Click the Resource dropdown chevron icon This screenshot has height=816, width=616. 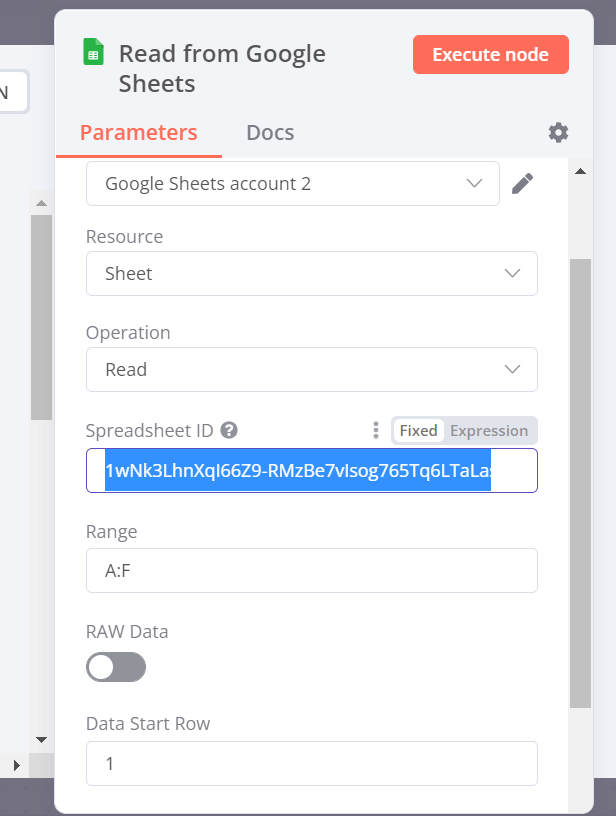click(x=512, y=273)
